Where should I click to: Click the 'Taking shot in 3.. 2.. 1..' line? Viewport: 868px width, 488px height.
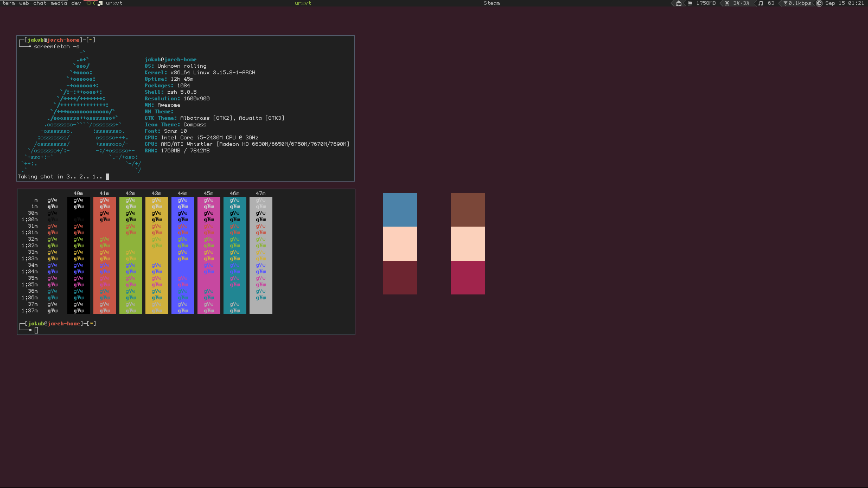tap(60, 177)
